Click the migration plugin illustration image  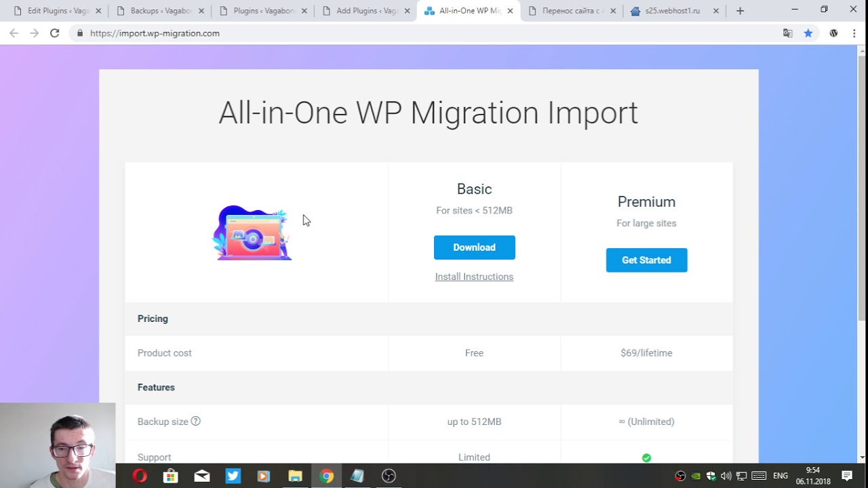[x=253, y=232]
